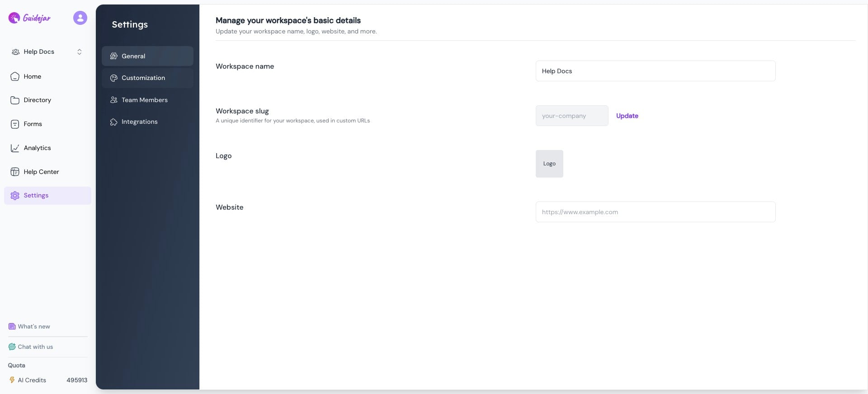Screen dimensions: 868x394
Task: Click the Home sidebar icon
Action: click(15, 76)
